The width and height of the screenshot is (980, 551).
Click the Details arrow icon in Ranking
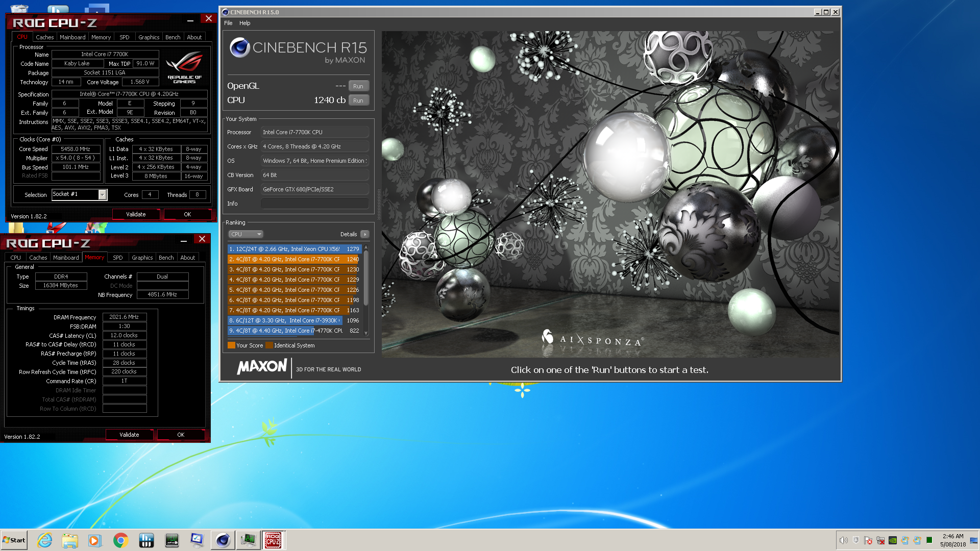364,234
